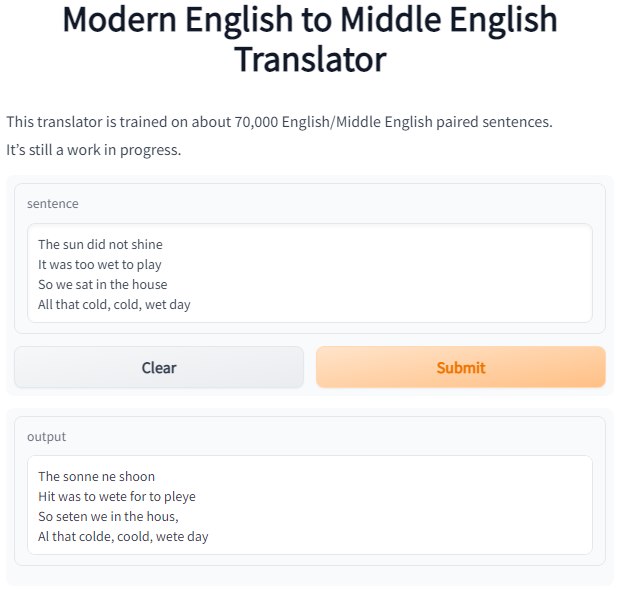This screenshot has width=630, height=590.
Task: Submit the sentence for translation
Action: tap(460, 367)
